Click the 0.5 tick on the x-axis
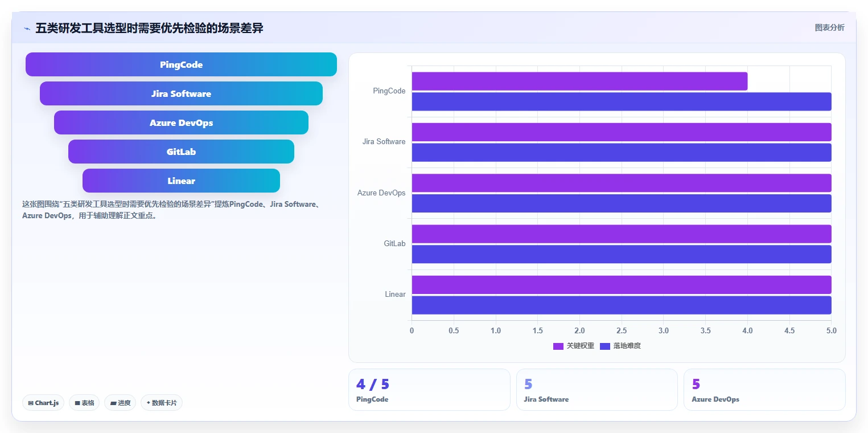Screen dimensions: 868x433 (454, 330)
